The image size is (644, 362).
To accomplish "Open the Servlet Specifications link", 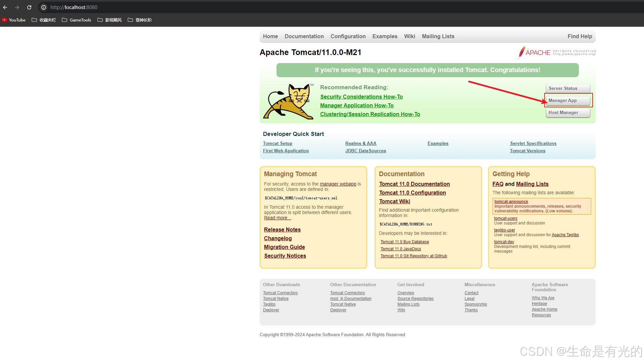I will tap(533, 143).
